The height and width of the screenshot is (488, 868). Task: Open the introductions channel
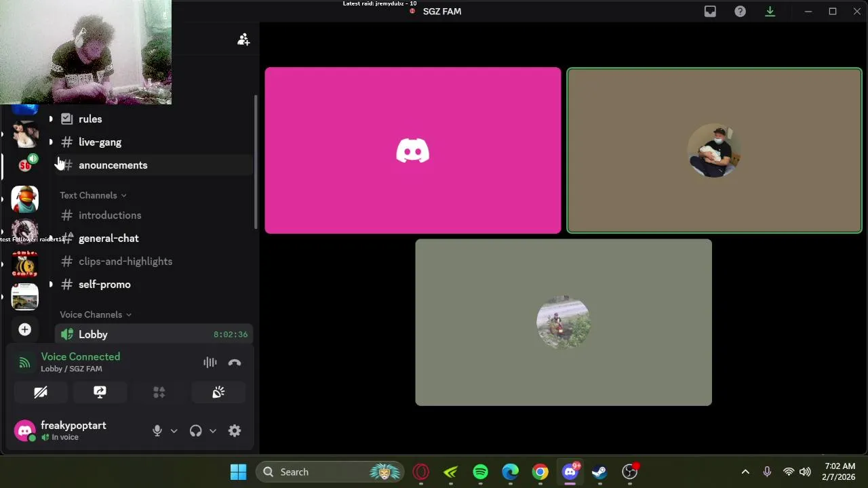click(153, 216)
